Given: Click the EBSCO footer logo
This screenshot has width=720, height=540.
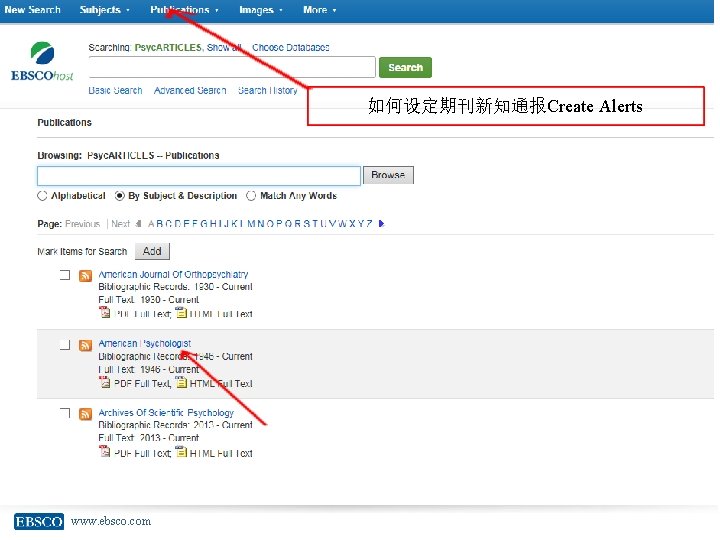Looking at the screenshot, I should 39,522.
